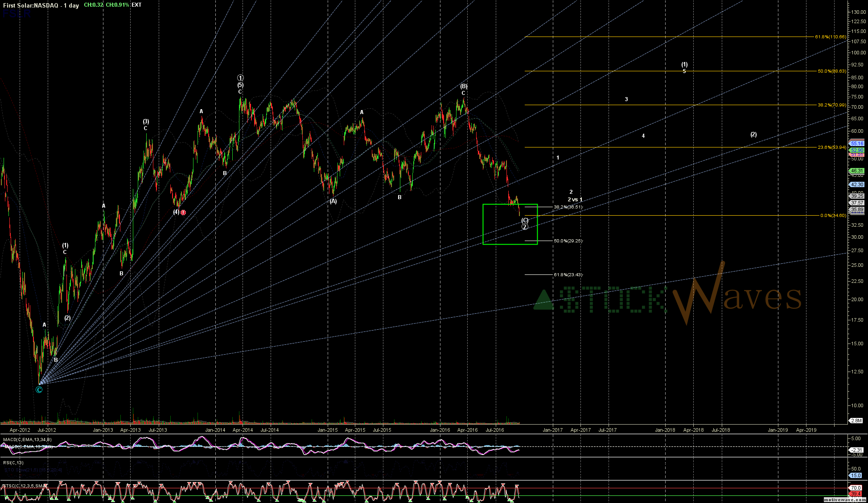Click the 2.8M volume tag
Image resolution: width=868 pixels, height=503 pixels.
click(856, 421)
